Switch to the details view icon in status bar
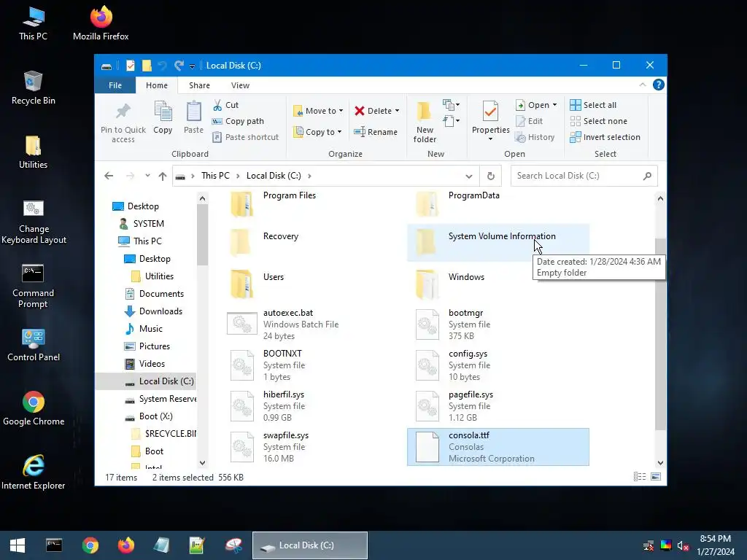 pos(639,477)
